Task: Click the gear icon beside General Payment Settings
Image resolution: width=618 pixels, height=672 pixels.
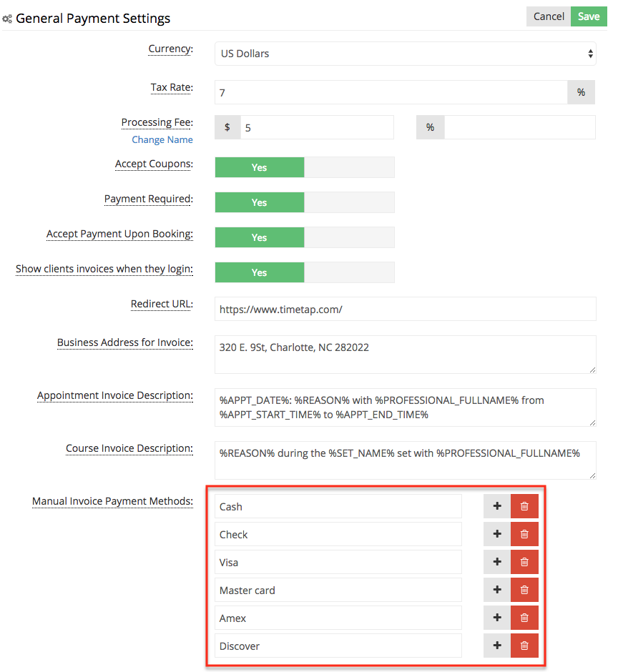Action: coord(7,18)
